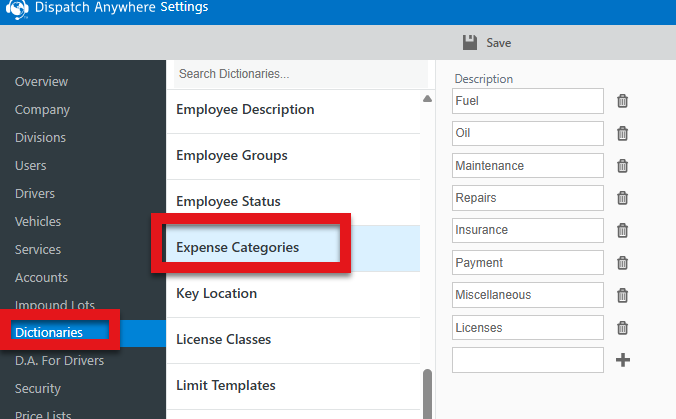Select the Limit Templates dictionary
This screenshot has height=419, width=676.
[293, 386]
